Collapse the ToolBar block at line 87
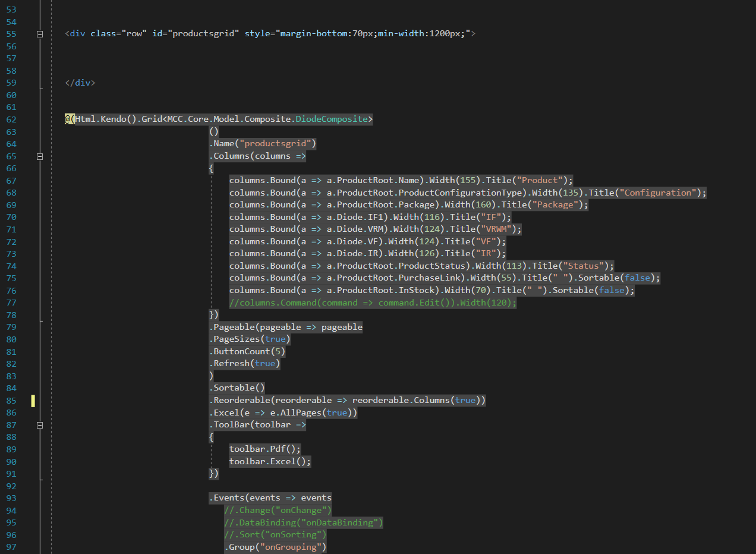Image resolution: width=756 pixels, height=554 pixels. tap(40, 425)
